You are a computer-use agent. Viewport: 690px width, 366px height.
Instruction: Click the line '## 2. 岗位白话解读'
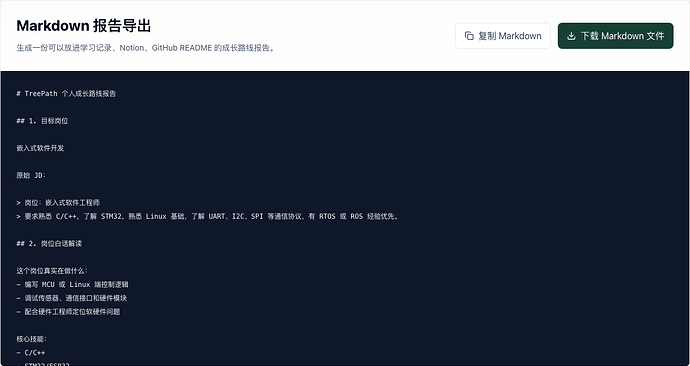tap(49, 244)
